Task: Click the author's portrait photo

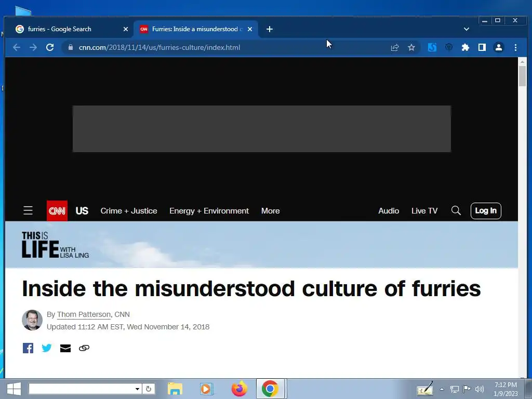Action: (32, 320)
